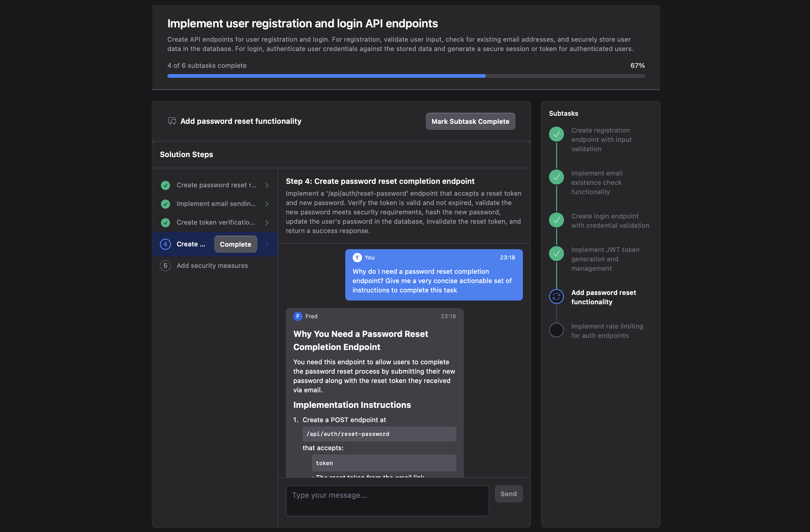Image resolution: width=810 pixels, height=532 pixels.
Task: Open 'Create login endpoint' subtask
Action: point(610,221)
